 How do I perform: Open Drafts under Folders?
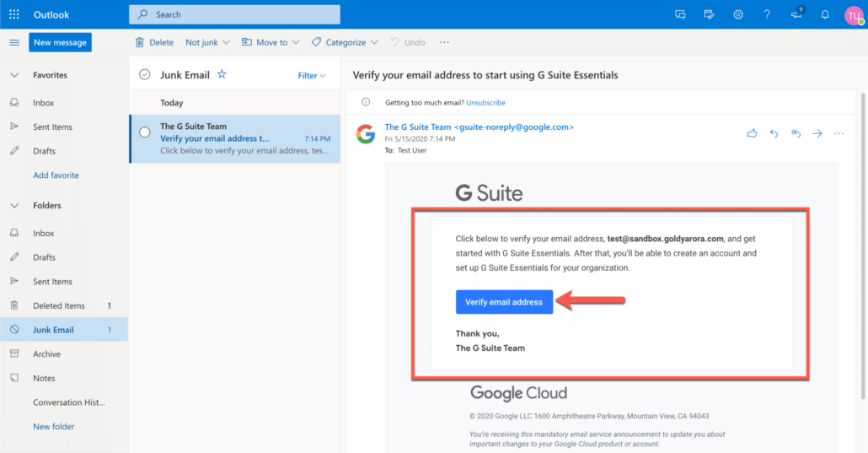point(64,257)
